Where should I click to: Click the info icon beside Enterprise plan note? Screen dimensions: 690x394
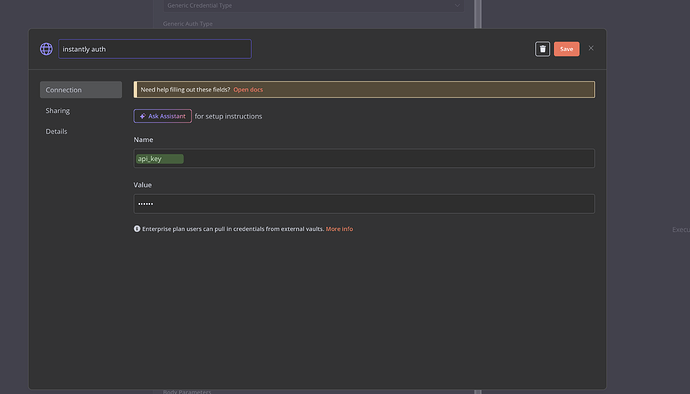137,229
